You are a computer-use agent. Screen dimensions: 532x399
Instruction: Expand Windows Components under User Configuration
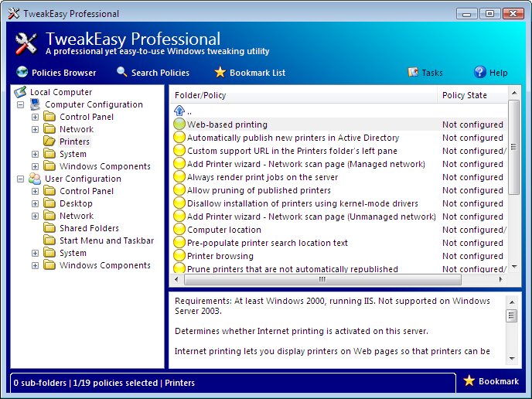35,265
